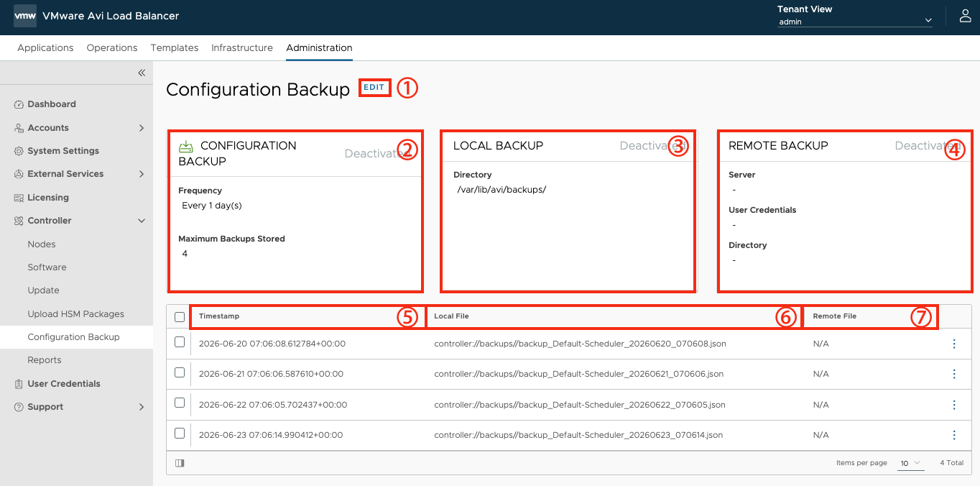Switch to the Infrastructure tab
This screenshot has width=980, height=486.
pyautogui.click(x=242, y=48)
